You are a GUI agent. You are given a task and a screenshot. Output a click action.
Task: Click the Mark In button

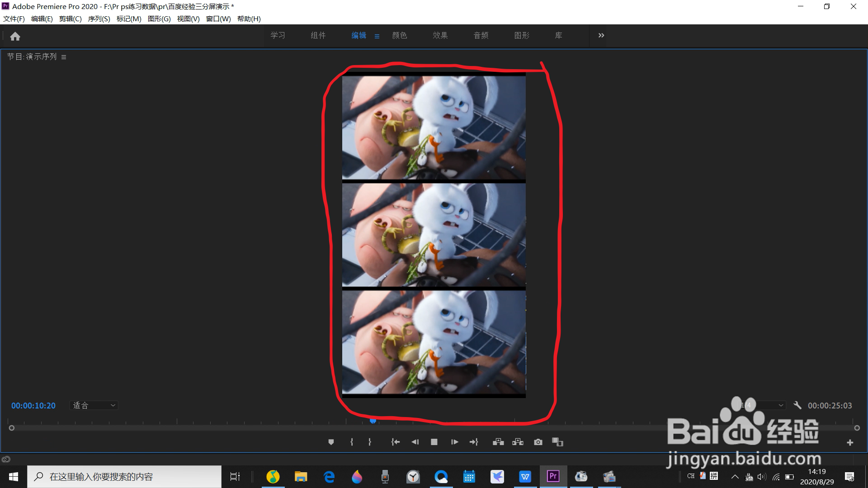(352, 442)
